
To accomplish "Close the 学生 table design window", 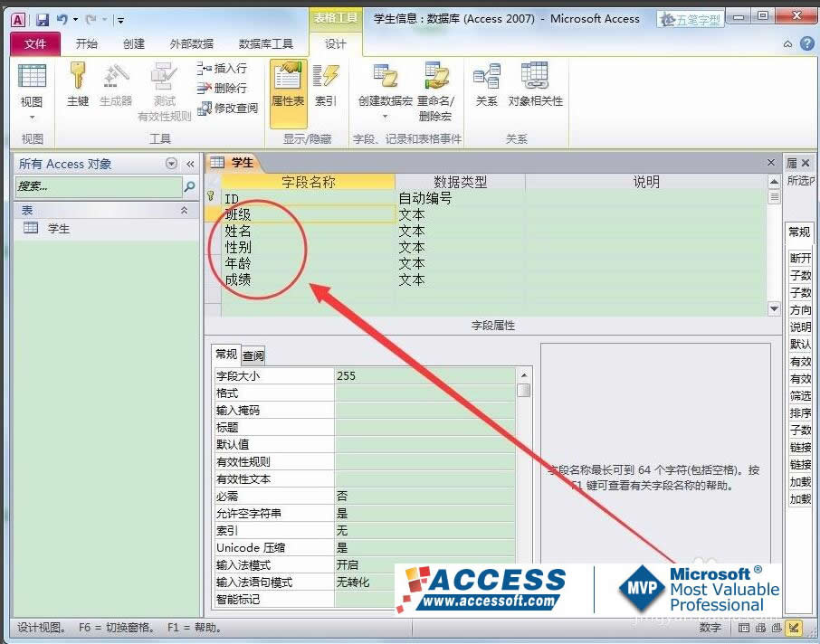I will (771, 163).
